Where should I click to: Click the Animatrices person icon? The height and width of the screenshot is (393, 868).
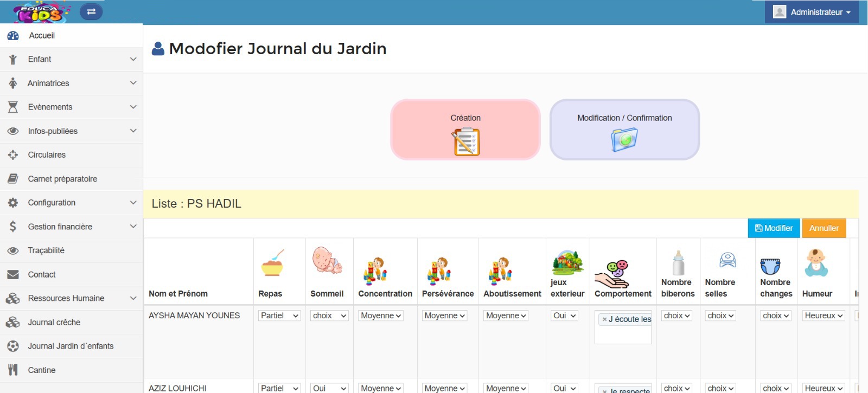(13, 83)
